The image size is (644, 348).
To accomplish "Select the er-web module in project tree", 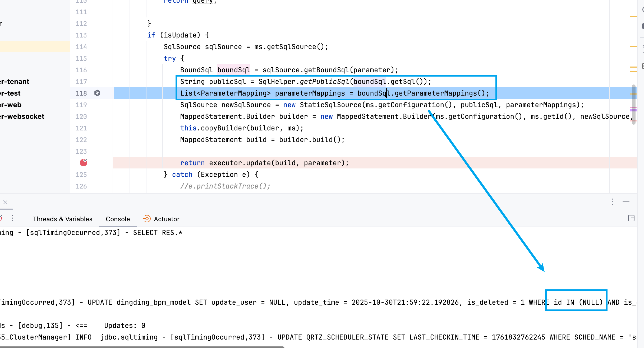I will pyautogui.click(x=11, y=105).
